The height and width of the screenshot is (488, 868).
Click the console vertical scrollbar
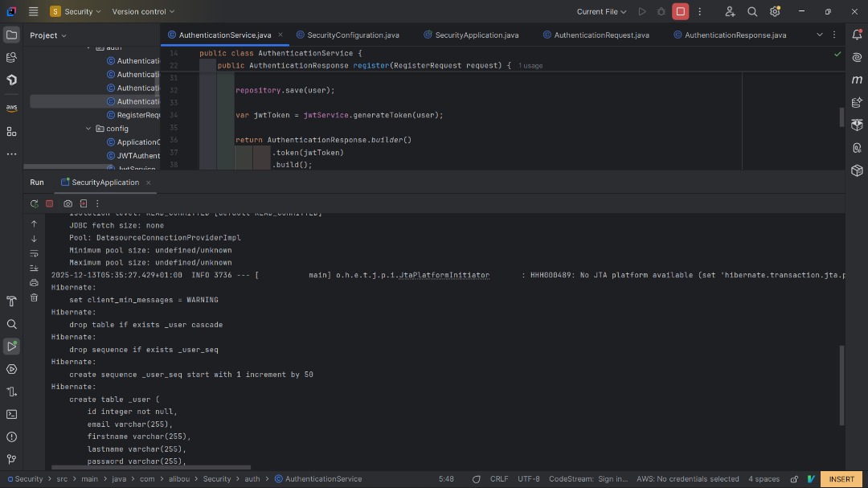pyautogui.click(x=842, y=386)
